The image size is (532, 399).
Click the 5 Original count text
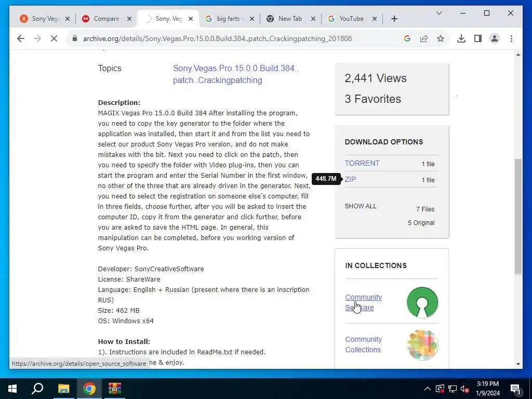[421, 223]
